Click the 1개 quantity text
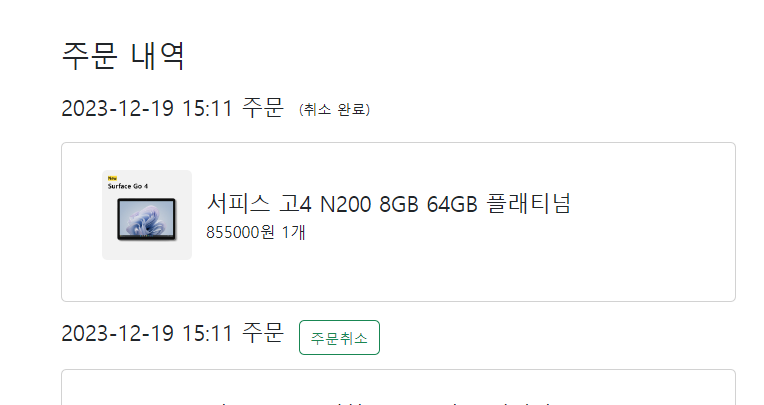Image resolution: width=764 pixels, height=405 pixels. click(x=293, y=232)
